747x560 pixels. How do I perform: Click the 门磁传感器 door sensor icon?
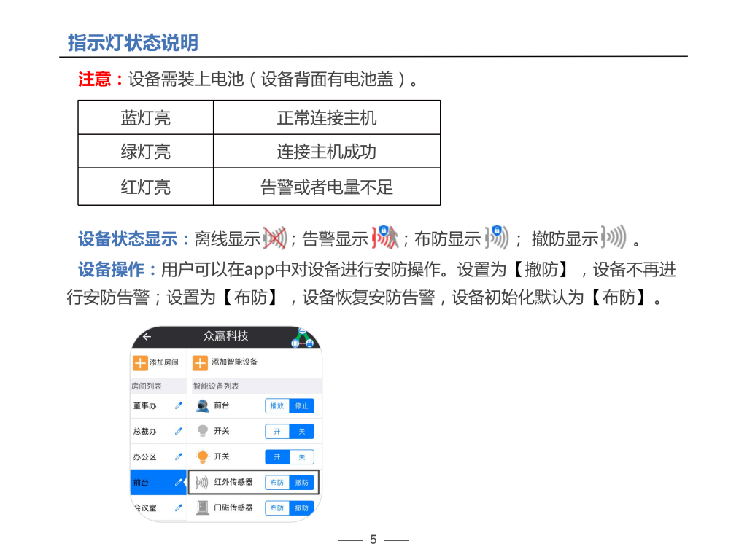(203, 508)
